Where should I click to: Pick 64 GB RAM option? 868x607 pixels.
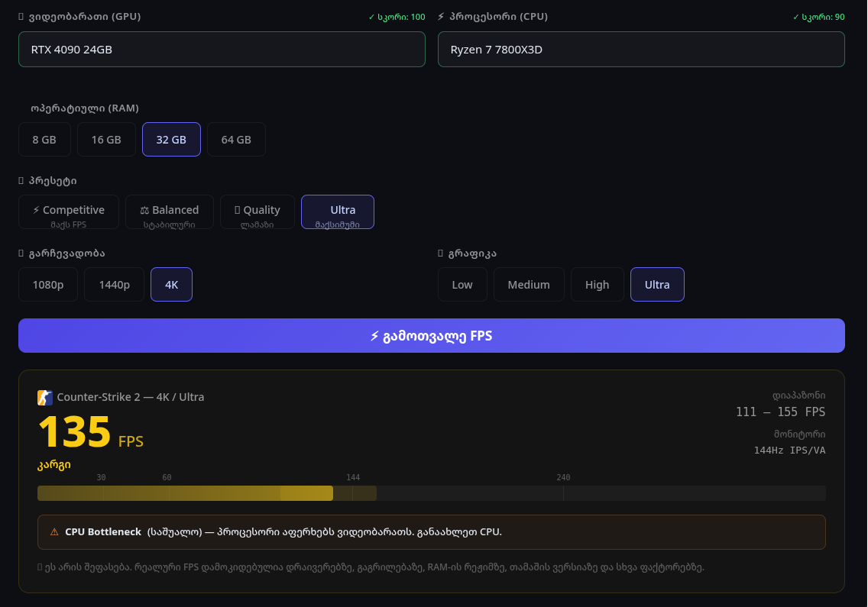236,140
